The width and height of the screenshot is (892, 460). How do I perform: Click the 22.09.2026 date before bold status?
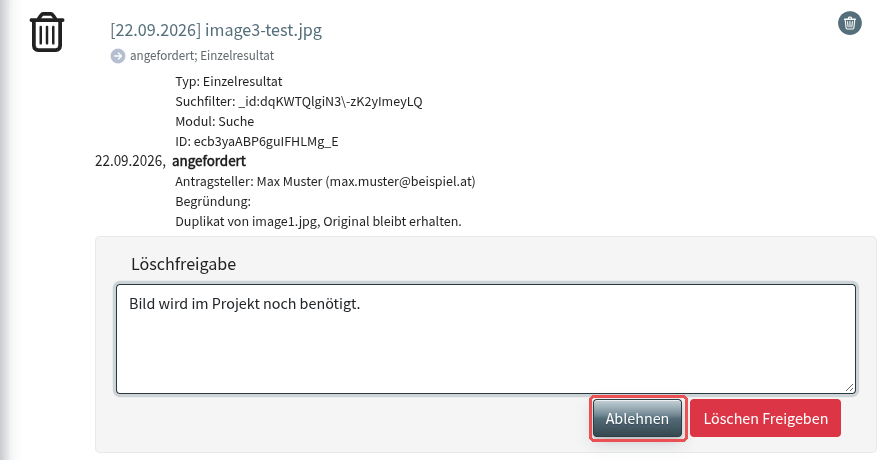coord(130,161)
